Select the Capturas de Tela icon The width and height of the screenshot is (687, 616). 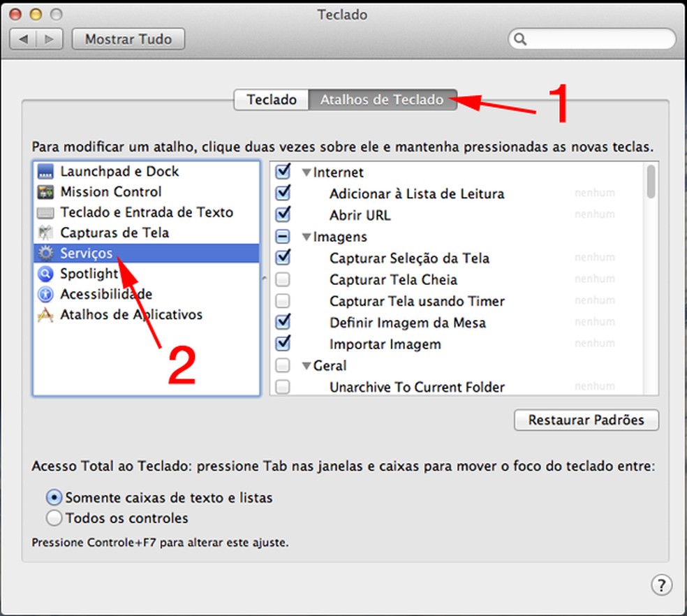point(45,233)
